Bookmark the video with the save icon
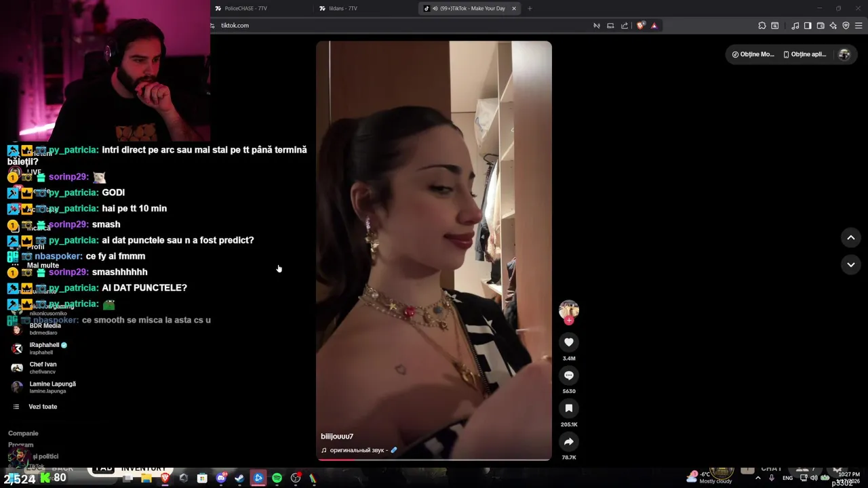The image size is (868, 488). (x=569, y=409)
